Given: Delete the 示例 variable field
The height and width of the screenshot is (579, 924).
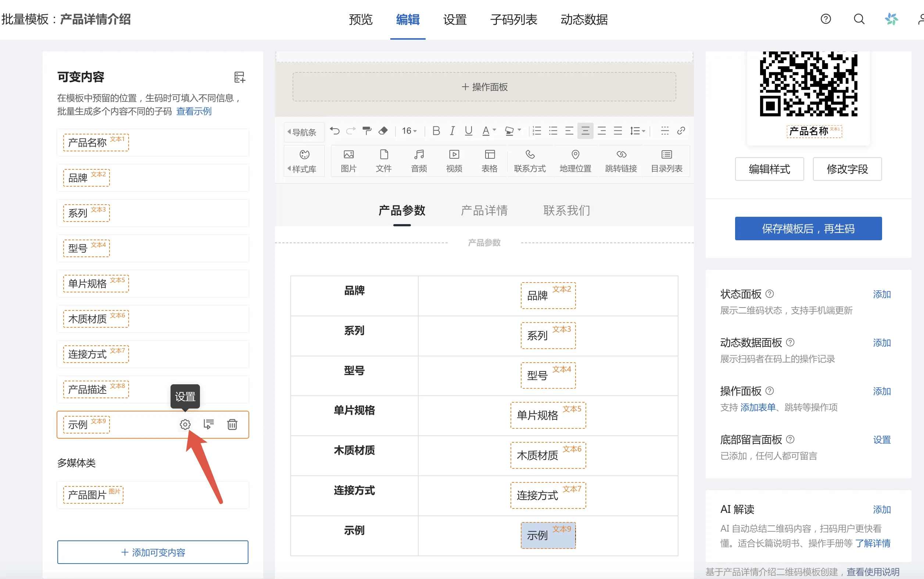Looking at the screenshot, I should (232, 424).
